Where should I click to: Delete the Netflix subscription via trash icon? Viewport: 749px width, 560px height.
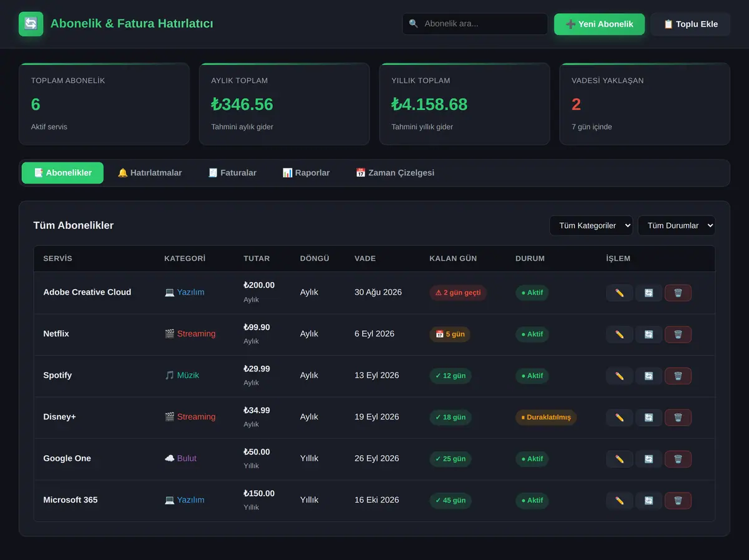(x=678, y=335)
